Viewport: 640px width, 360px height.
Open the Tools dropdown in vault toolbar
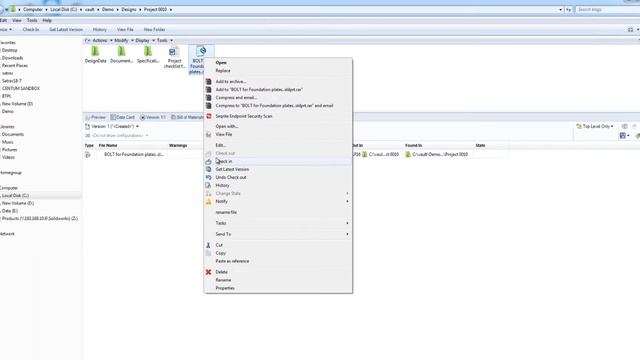(x=165, y=40)
